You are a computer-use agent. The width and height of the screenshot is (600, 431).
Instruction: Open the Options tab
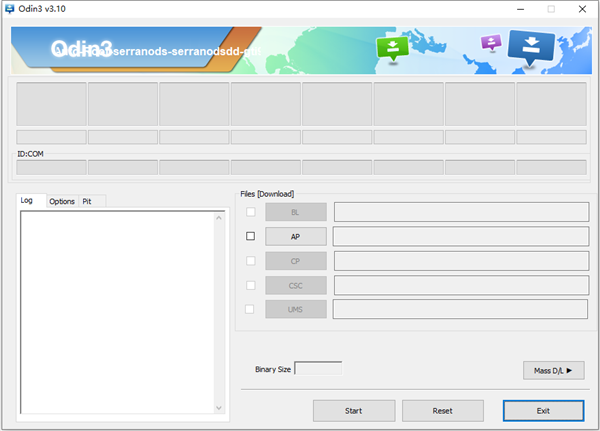click(62, 201)
